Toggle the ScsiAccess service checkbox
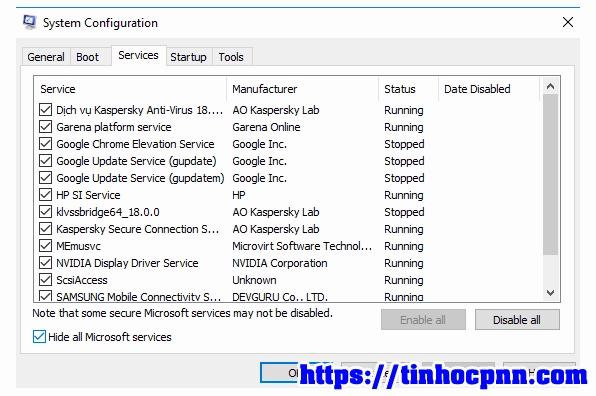The image size is (596, 396). pos(46,280)
